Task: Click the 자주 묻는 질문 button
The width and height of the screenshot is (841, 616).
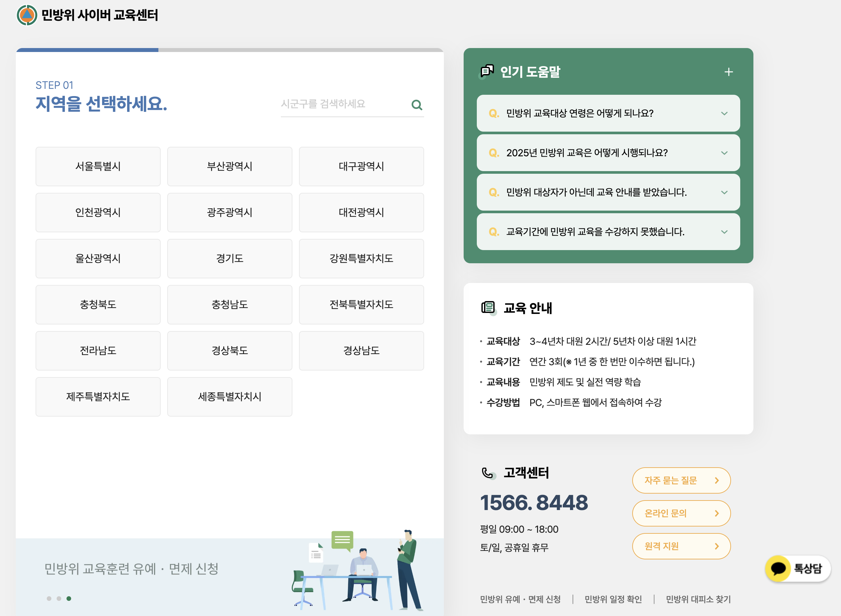Action: click(681, 481)
